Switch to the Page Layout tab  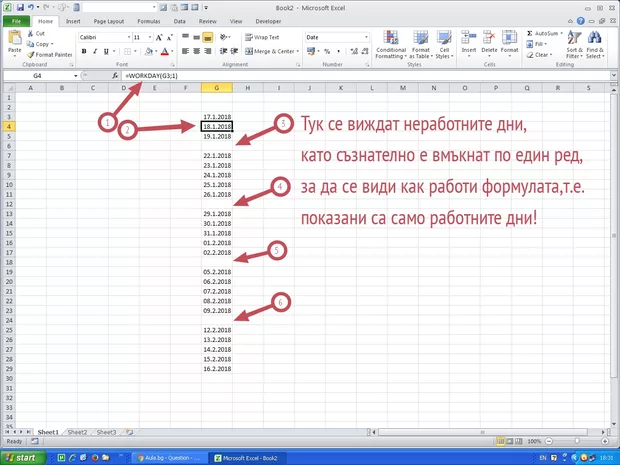click(109, 21)
